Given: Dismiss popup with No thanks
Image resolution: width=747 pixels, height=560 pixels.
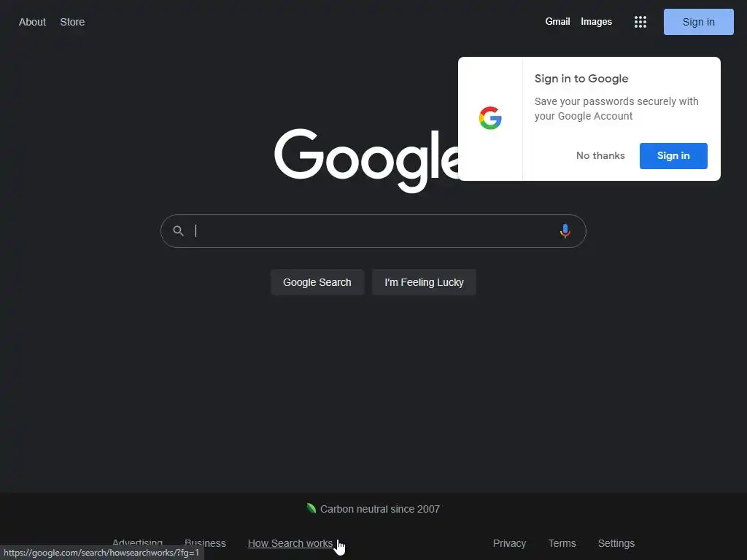Looking at the screenshot, I should 600,156.
